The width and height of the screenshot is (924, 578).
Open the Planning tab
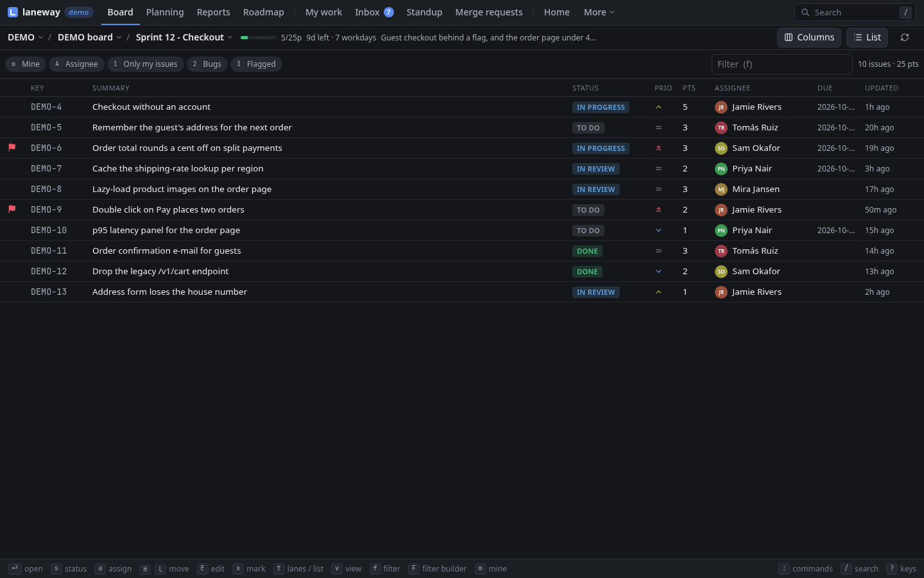point(165,12)
